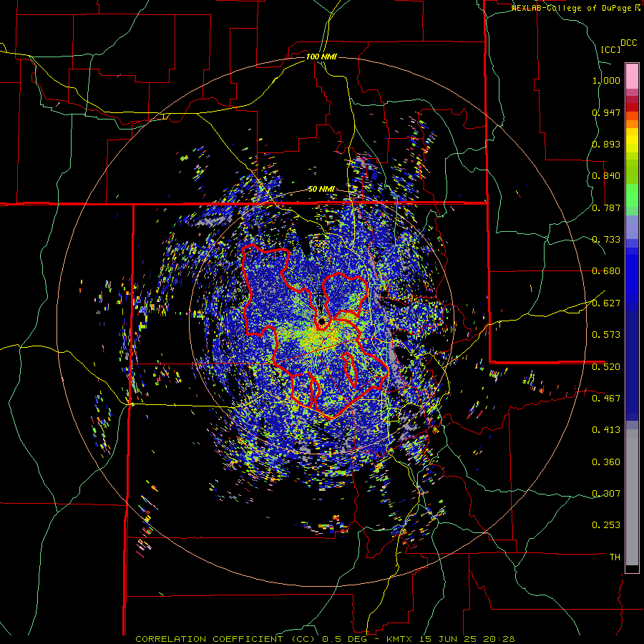Click the 0.5 DEG elevation text
The height and width of the screenshot is (644, 644).
(344, 639)
